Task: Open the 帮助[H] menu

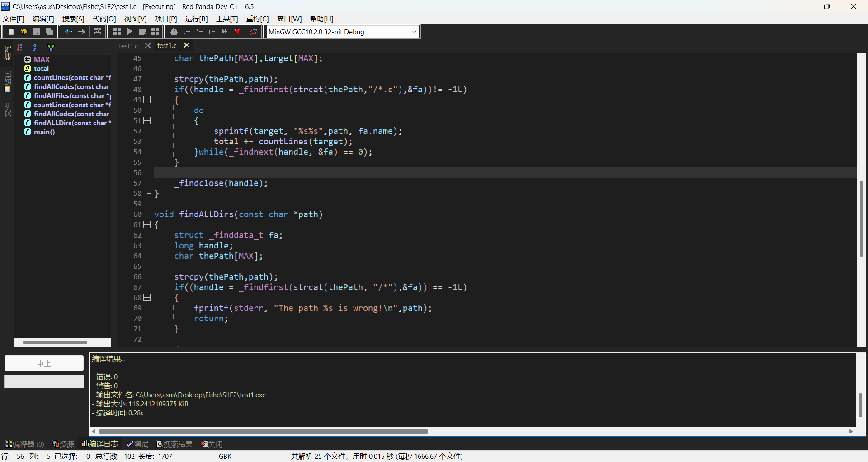Action: coord(322,19)
